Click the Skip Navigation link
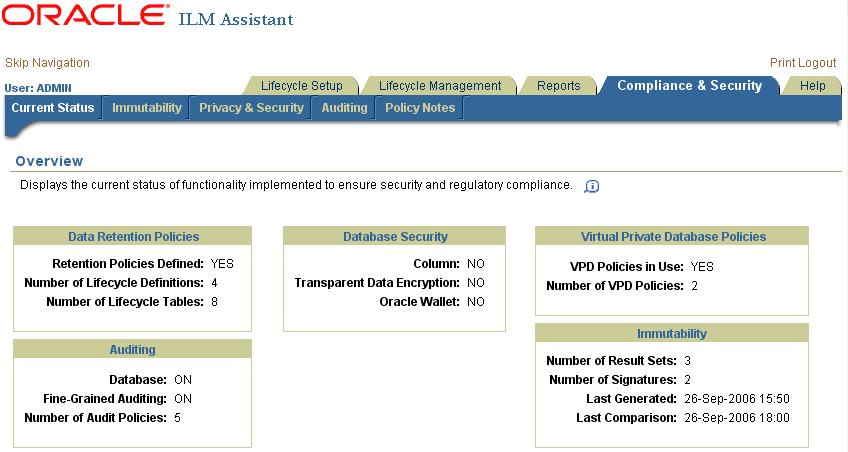The height and width of the screenshot is (452, 848). (47, 63)
